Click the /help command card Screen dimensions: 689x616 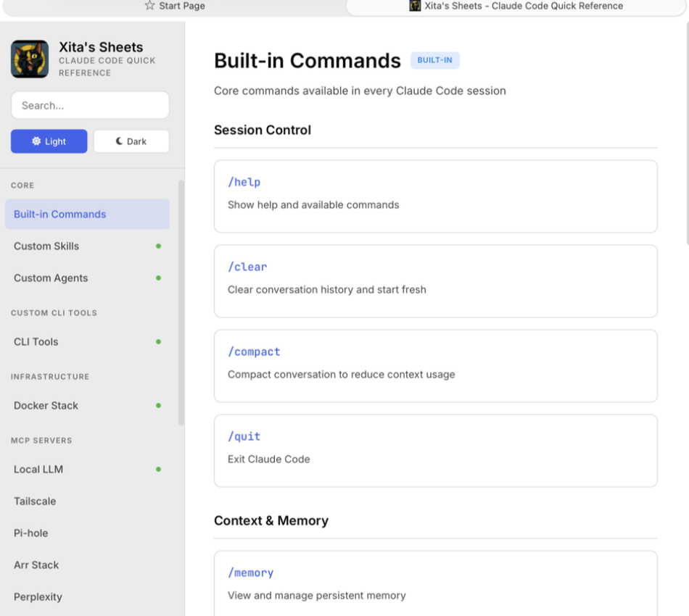pyautogui.click(x=435, y=196)
